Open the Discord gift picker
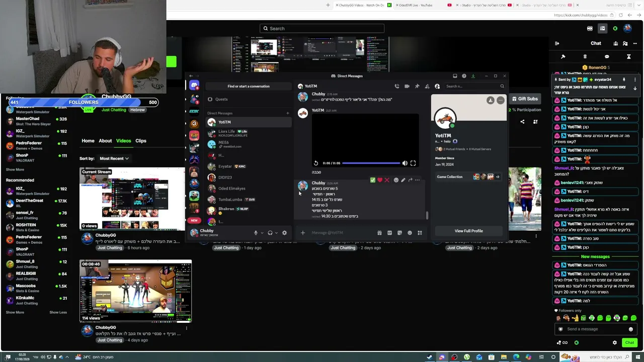 [x=379, y=233]
